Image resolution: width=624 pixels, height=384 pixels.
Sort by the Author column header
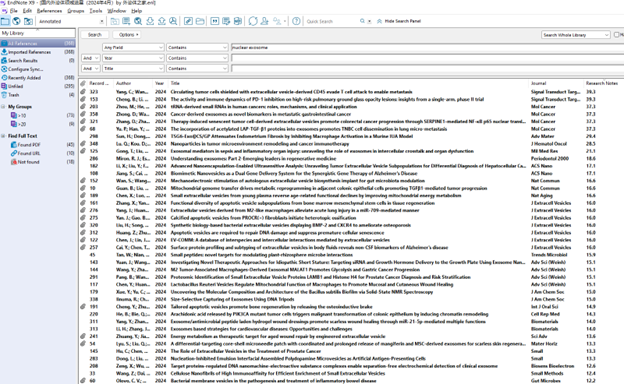(x=123, y=83)
